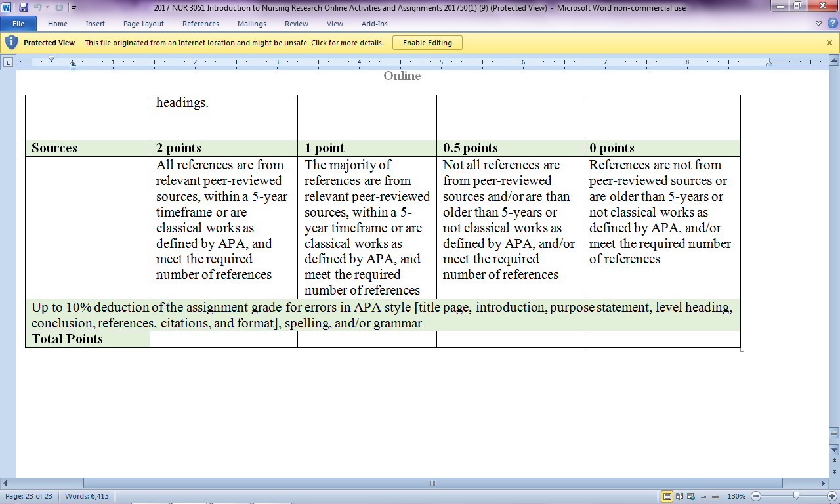This screenshot has height=504, width=840.
Task: Open the Undo dropdown arrow
Action: (x=47, y=7)
